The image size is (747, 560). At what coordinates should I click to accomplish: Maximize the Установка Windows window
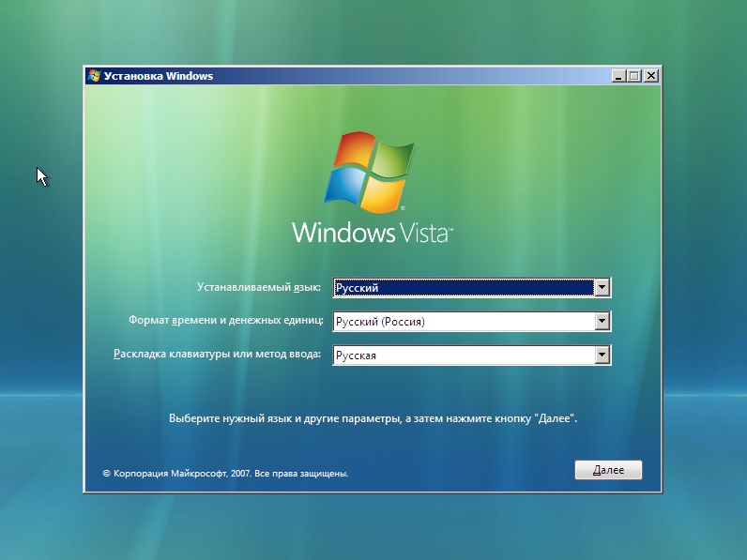tap(634, 76)
